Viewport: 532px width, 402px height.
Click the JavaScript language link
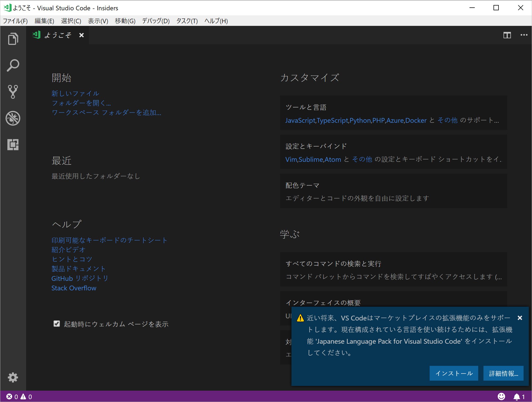[x=300, y=120]
